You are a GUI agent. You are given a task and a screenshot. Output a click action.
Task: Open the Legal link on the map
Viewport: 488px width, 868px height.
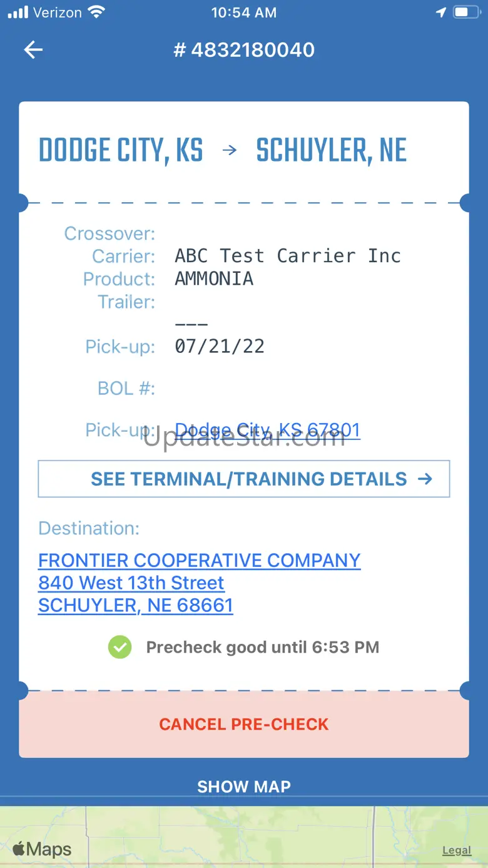coord(456,850)
